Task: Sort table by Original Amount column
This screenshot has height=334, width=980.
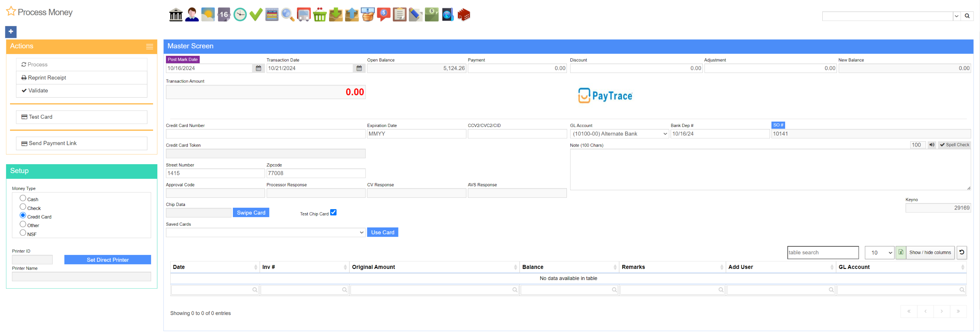Action: [435, 267]
